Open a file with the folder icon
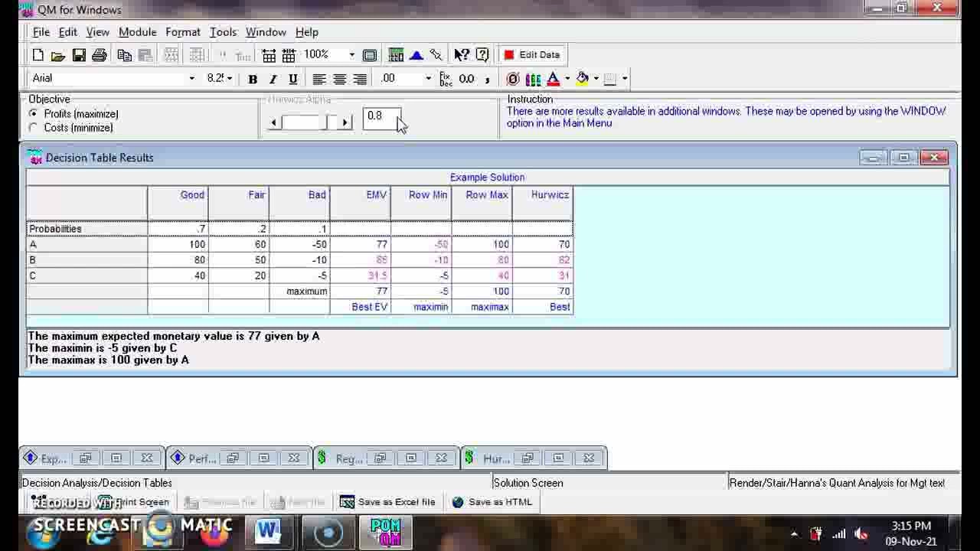The image size is (980, 551). [x=58, y=55]
